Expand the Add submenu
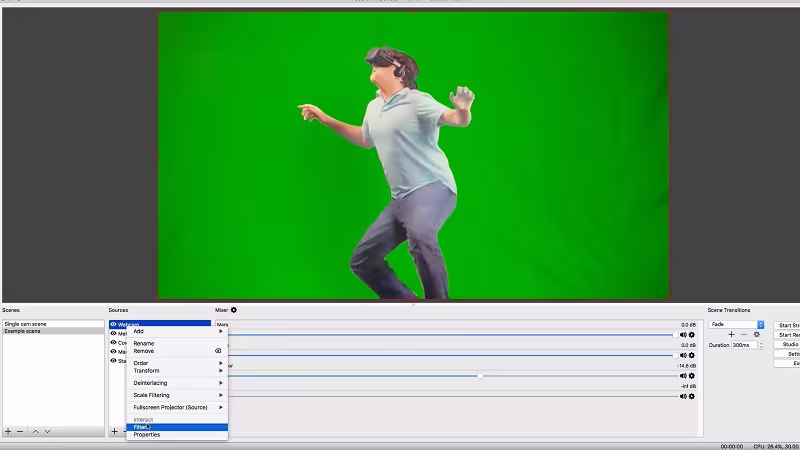The height and width of the screenshot is (450, 800). tap(177, 331)
